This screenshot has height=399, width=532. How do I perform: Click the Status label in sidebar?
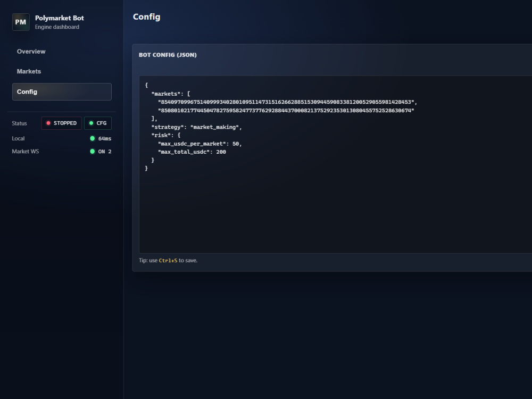[19, 123]
